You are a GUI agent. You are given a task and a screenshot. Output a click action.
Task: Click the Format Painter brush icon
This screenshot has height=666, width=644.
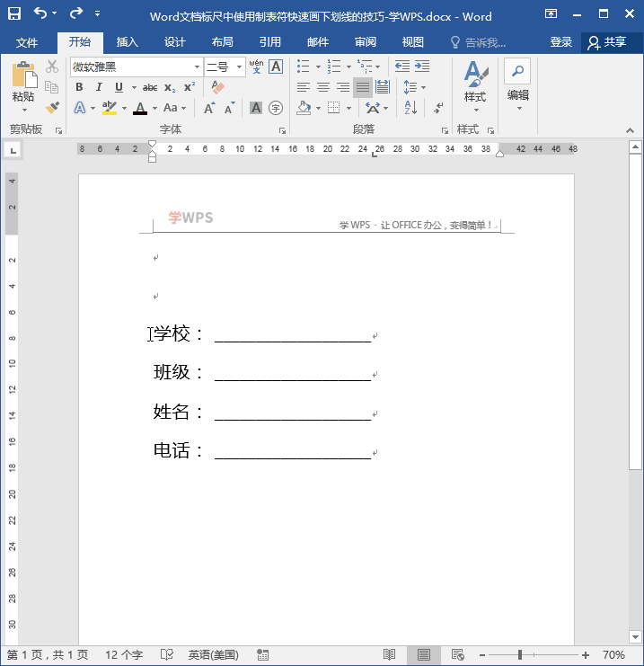[52, 108]
